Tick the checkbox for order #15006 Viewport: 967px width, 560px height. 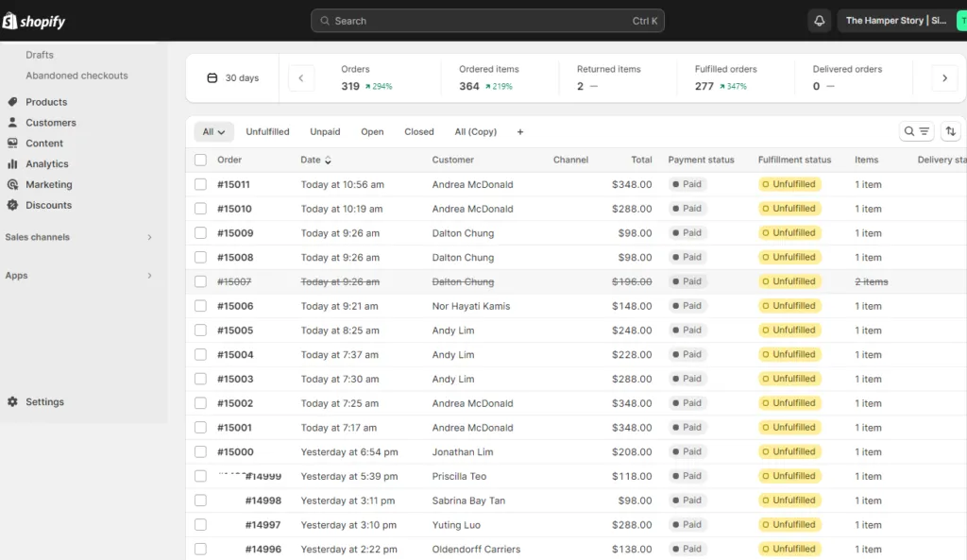coord(200,306)
